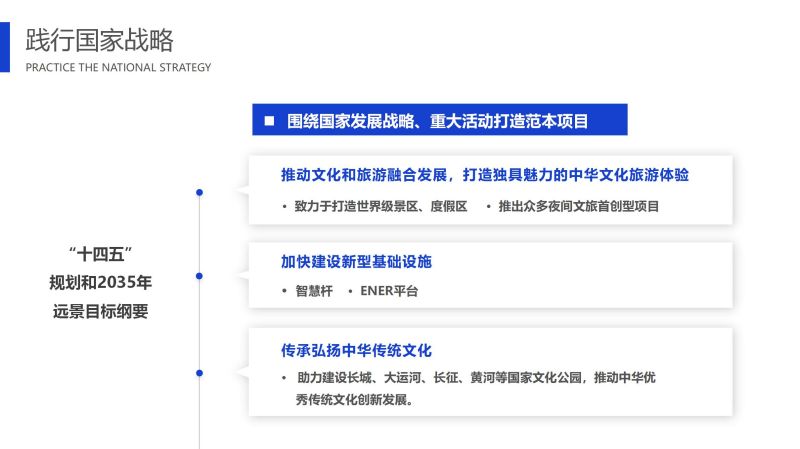
Task: Click heading 传承弘扬中华传统文化
Action: click(x=356, y=351)
